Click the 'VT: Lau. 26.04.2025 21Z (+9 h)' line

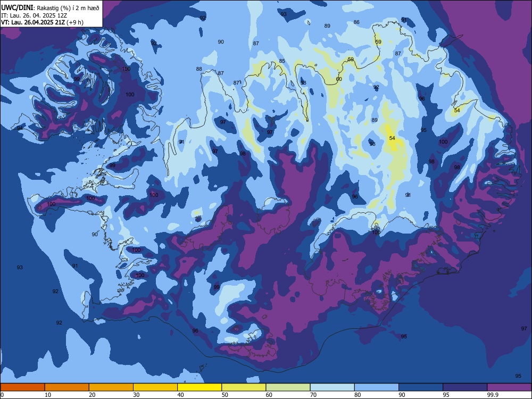(42, 22)
